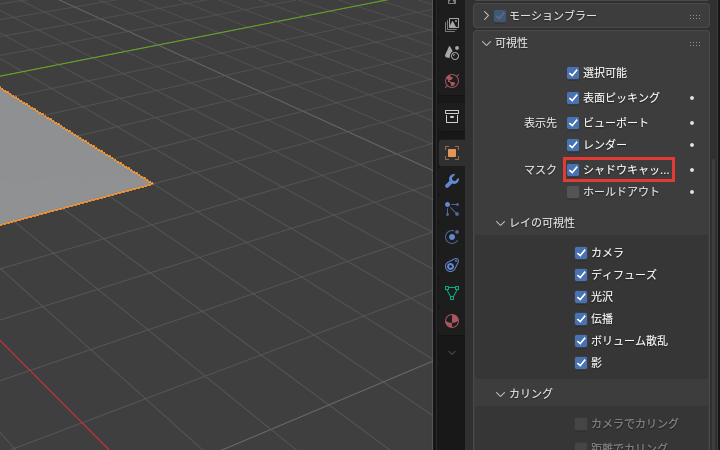The width and height of the screenshot is (720, 450).
Task: Open the World properties tab
Action: click(452, 81)
